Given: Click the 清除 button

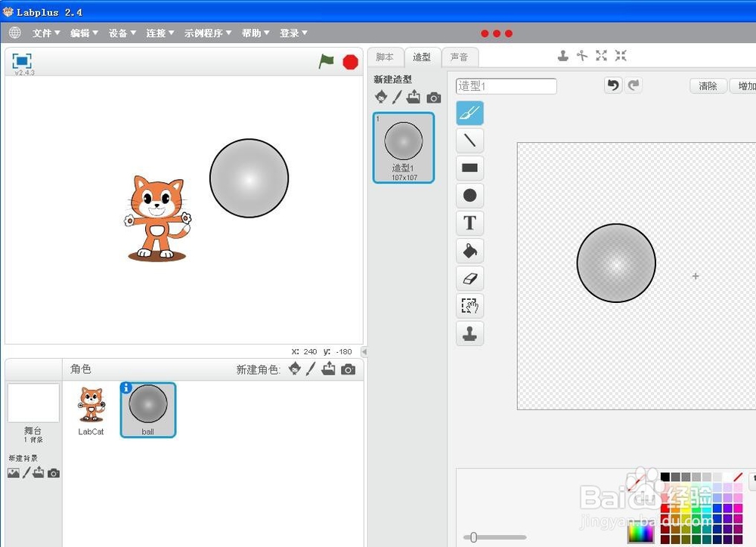Looking at the screenshot, I should (x=708, y=86).
